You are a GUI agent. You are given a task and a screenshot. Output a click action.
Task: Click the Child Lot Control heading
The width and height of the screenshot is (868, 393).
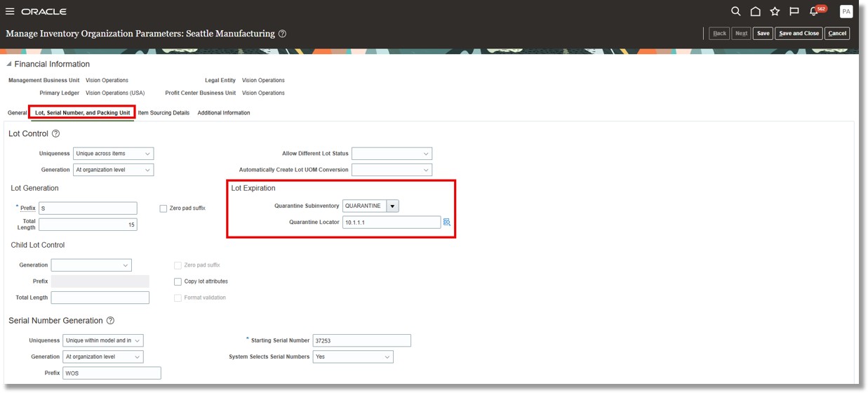click(x=38, y=245)
